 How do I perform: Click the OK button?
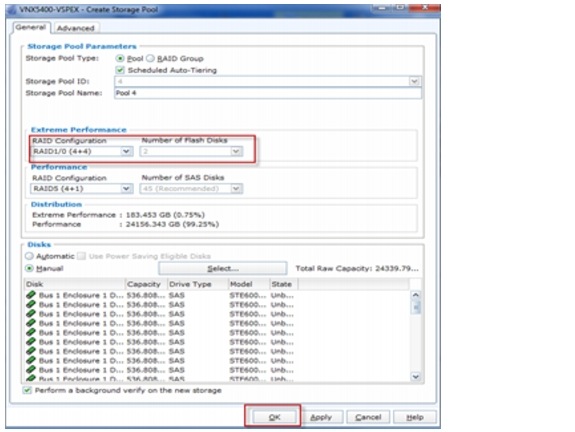[274, 417]
